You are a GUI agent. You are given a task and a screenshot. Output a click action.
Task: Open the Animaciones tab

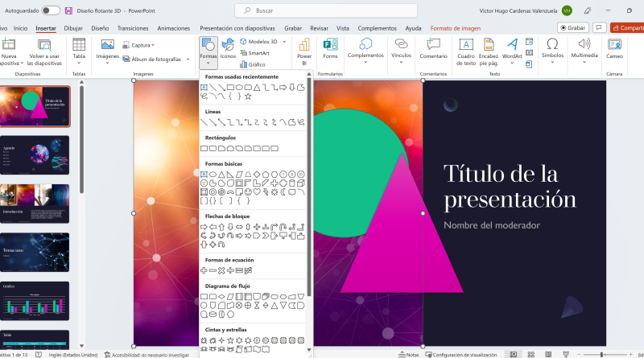pyautogui.click(x=174, y=28)
